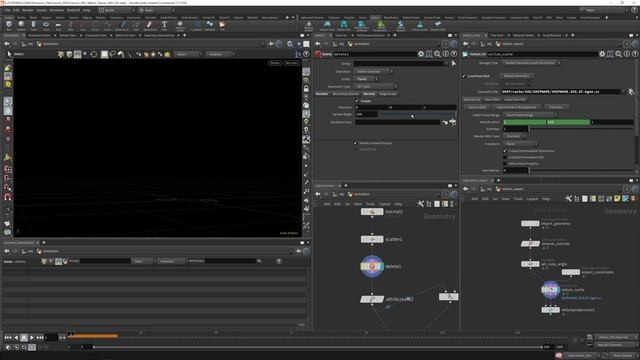The image size is (640, 360).
Task: Click the sticky note icon in right network editor
Action: 617,199
